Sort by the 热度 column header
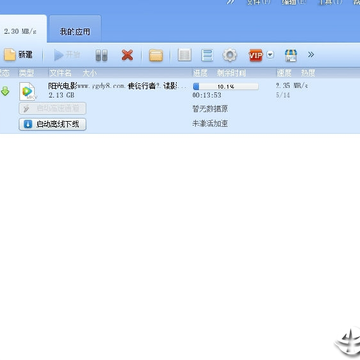The height and width of the screenshot is (360, 360). coord(308,73)
